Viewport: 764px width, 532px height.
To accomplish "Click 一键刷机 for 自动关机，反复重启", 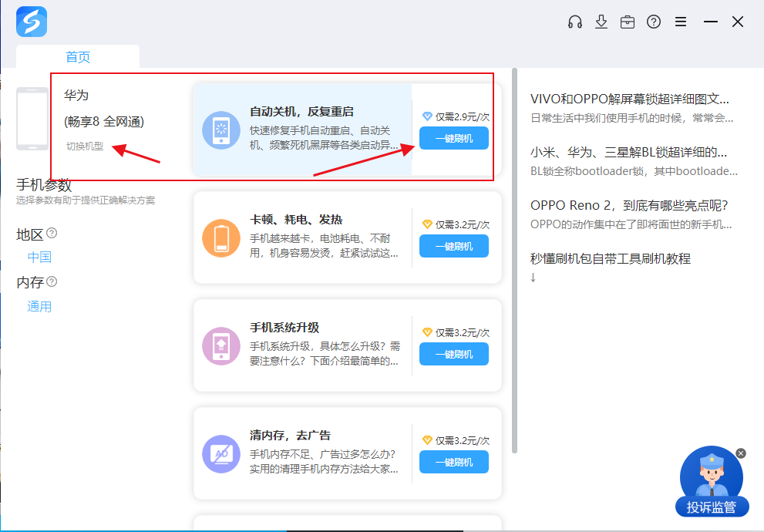I will point(453,138).
